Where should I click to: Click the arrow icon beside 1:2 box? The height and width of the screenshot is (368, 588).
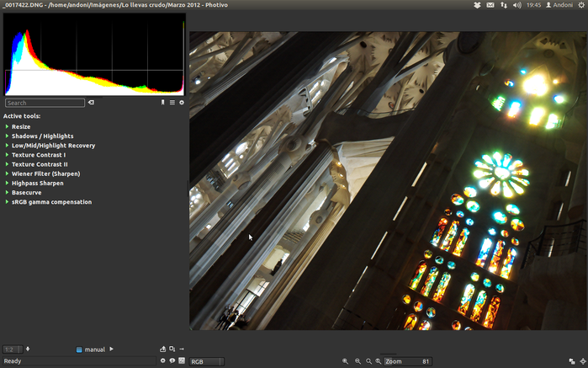point(28,349)
